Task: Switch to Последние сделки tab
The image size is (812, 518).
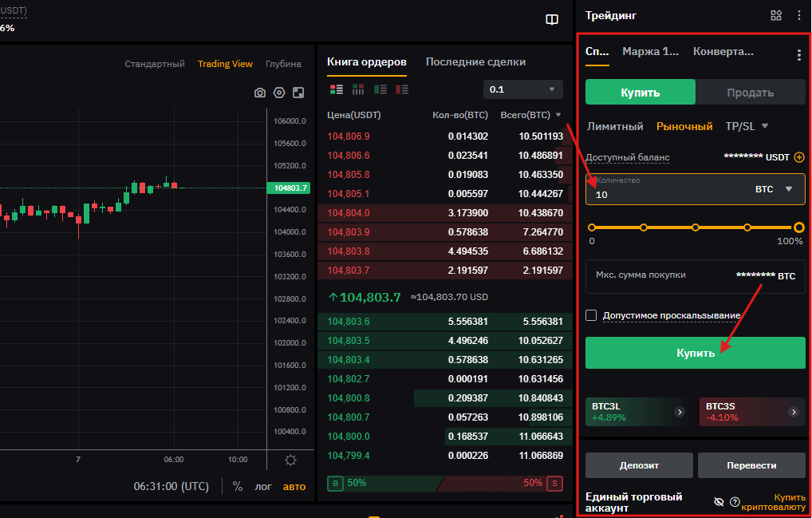Action: (x=475, y=62)
